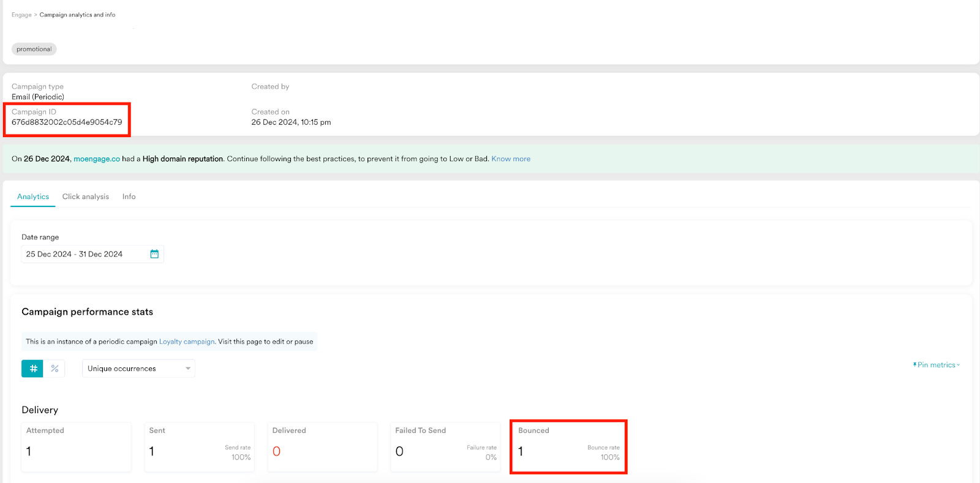The width and height of the screenshot is (980, 483).
Task: Click the Attempted stats card
Action: (76, 447)
